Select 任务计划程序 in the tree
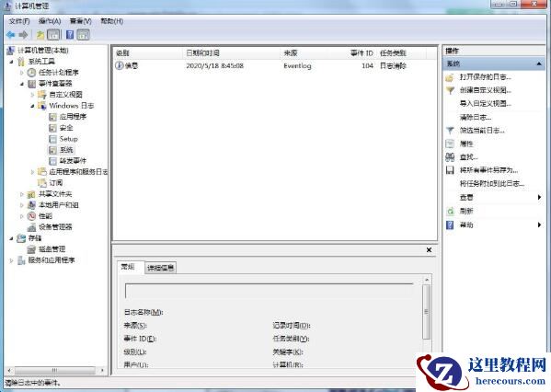 click(x=58, y=73)
